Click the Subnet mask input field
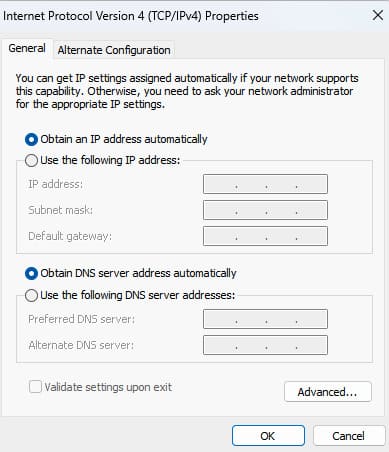 (x=265, y=210)
